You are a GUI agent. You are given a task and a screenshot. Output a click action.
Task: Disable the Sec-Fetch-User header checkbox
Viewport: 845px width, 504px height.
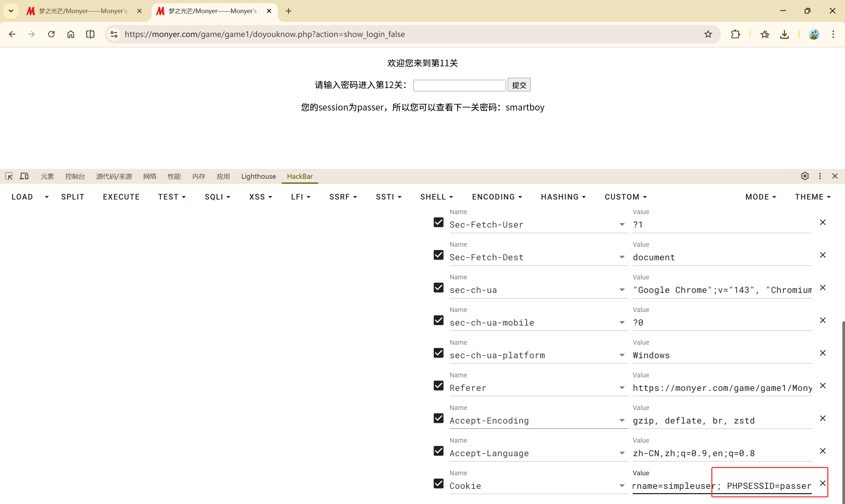pyautogui.click(x=438, y=222)
